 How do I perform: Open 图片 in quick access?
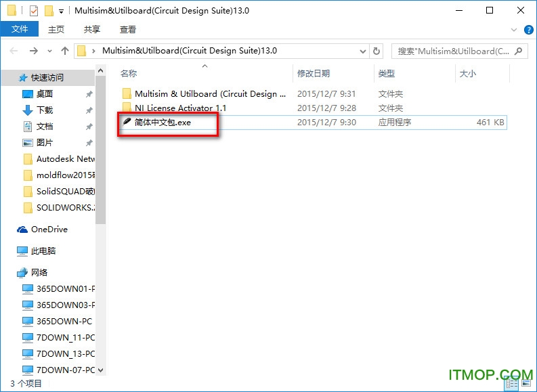tap(45, 142)
